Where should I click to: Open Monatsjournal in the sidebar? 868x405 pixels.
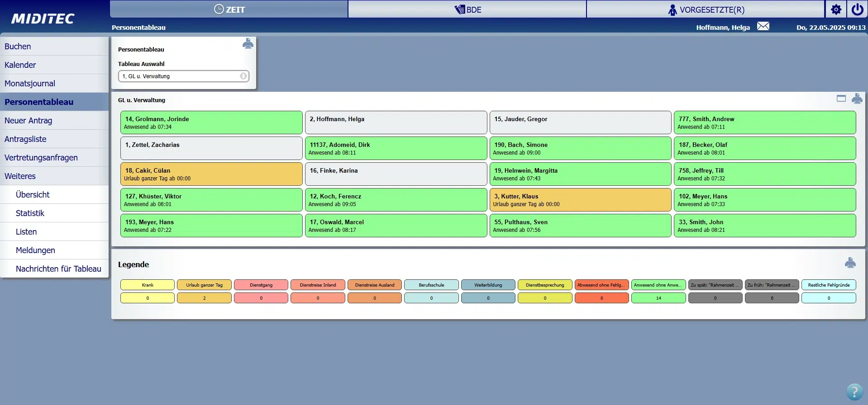click(x=30, y=84)
